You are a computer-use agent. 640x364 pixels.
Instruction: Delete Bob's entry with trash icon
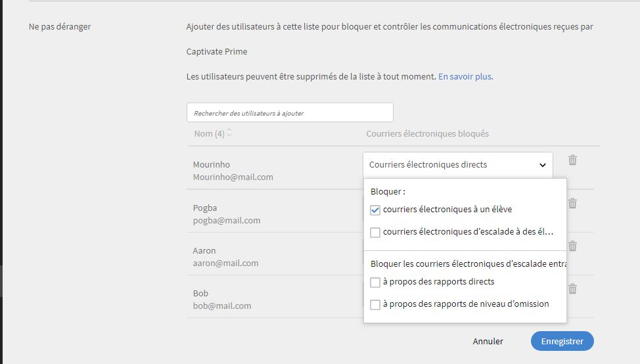tap(572, 289)
